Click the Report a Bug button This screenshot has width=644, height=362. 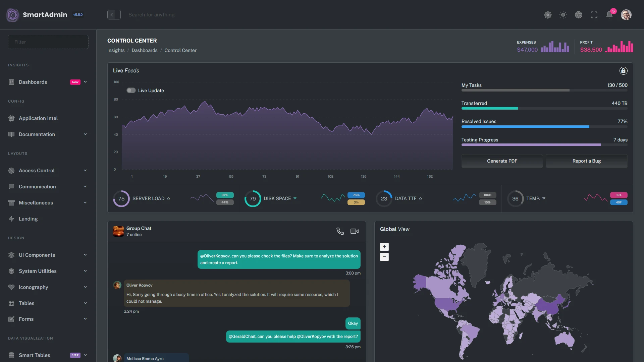point(587,161)
